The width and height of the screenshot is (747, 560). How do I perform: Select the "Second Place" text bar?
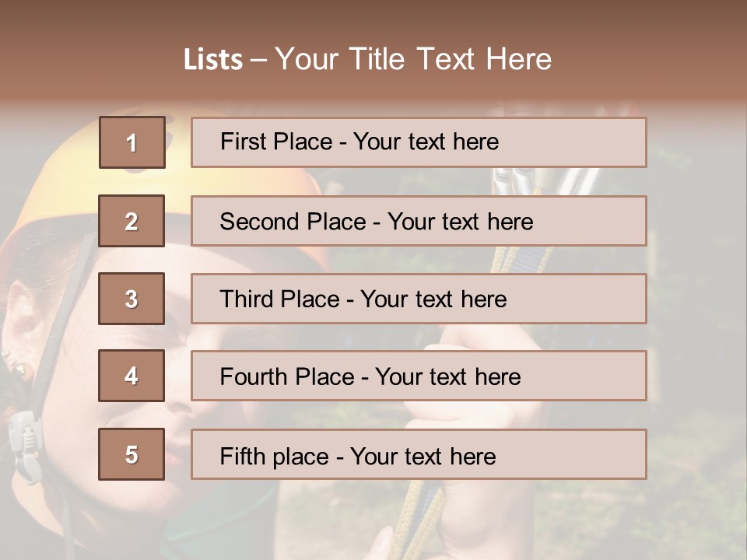[419, 221]
